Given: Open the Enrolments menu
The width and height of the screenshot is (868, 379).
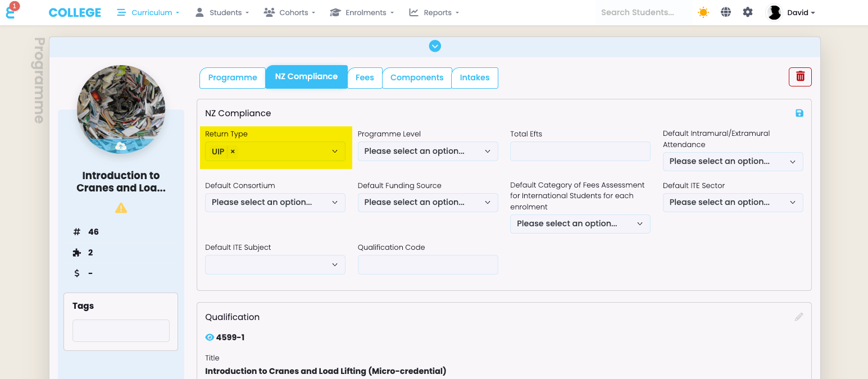Looking at the screenshot, I should click(362, 12).
